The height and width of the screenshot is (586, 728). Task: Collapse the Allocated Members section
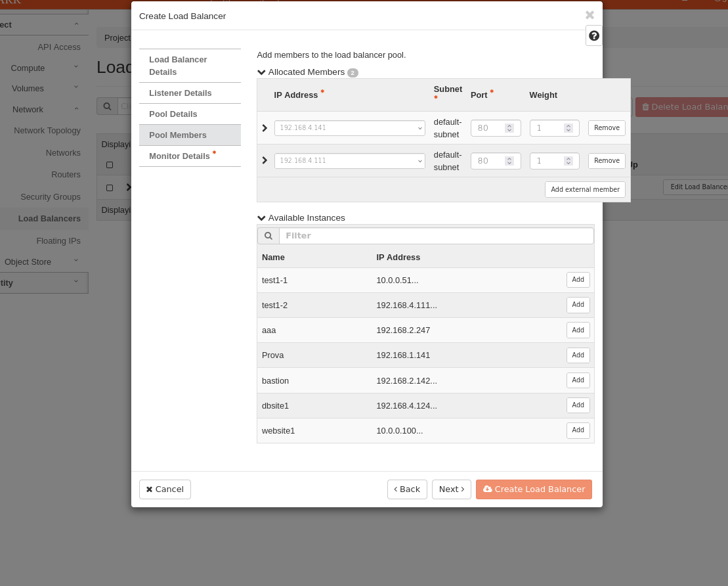(261, 72)
